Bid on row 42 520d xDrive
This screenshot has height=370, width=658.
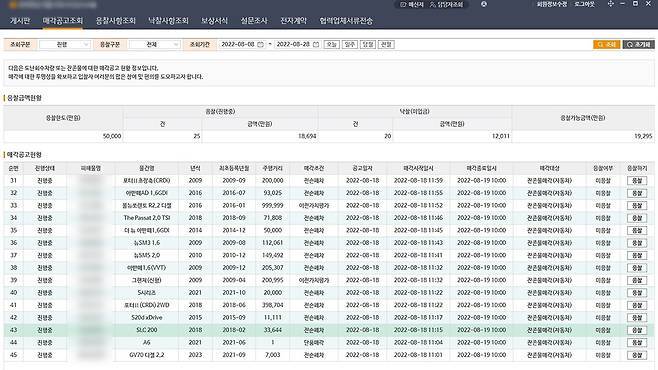point(637,318)
